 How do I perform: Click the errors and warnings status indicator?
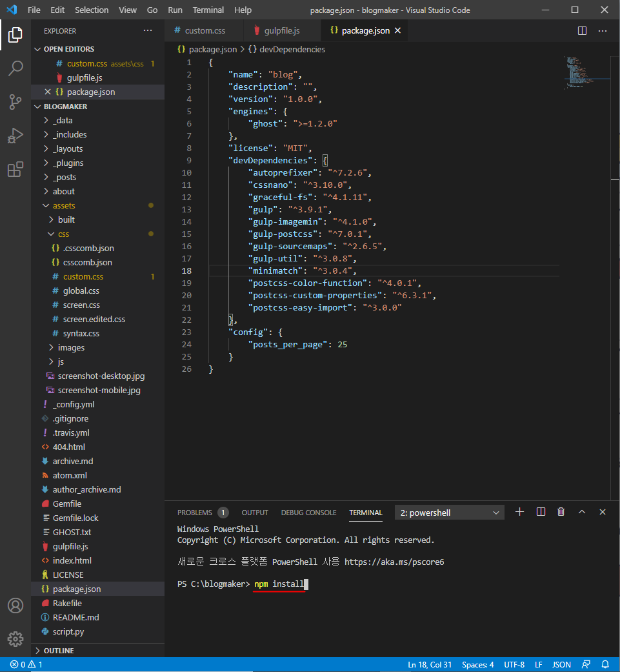tap(26, 664)
